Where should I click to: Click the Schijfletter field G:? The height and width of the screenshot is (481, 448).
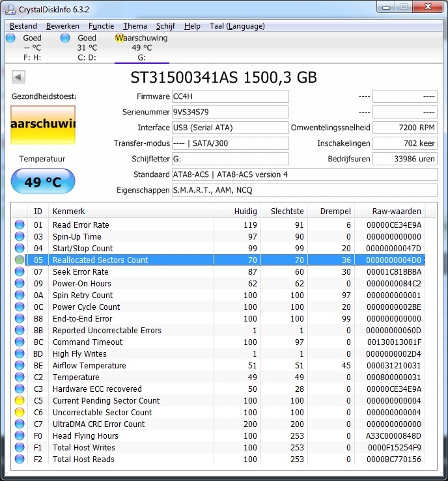[x=230, y=159]
